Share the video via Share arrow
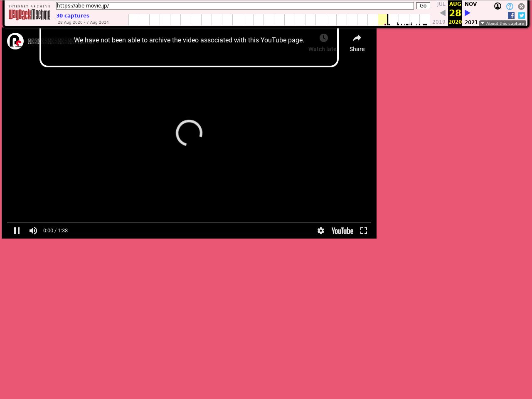Image resolution: width=532 pixels, height=399 pixels. pos(357,43)
